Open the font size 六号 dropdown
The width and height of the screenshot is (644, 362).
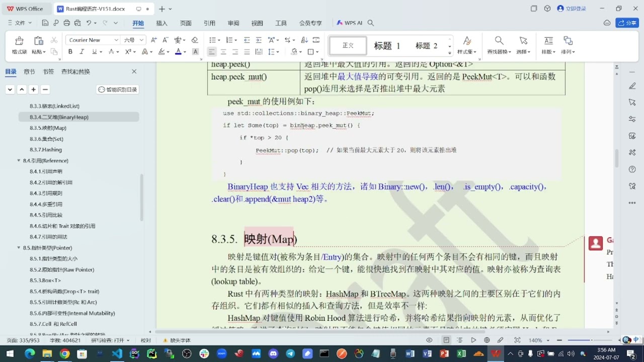(x=141, y=40)
